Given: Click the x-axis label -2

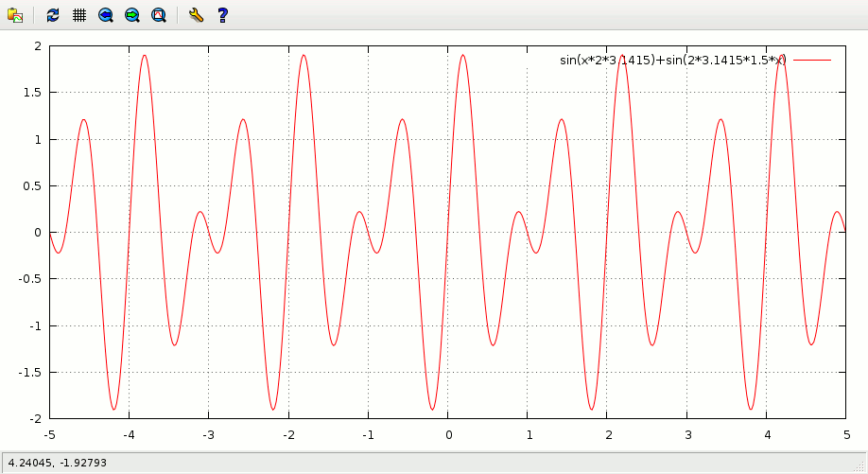Looking at the screenshot, I should click(x=288, y=435).
